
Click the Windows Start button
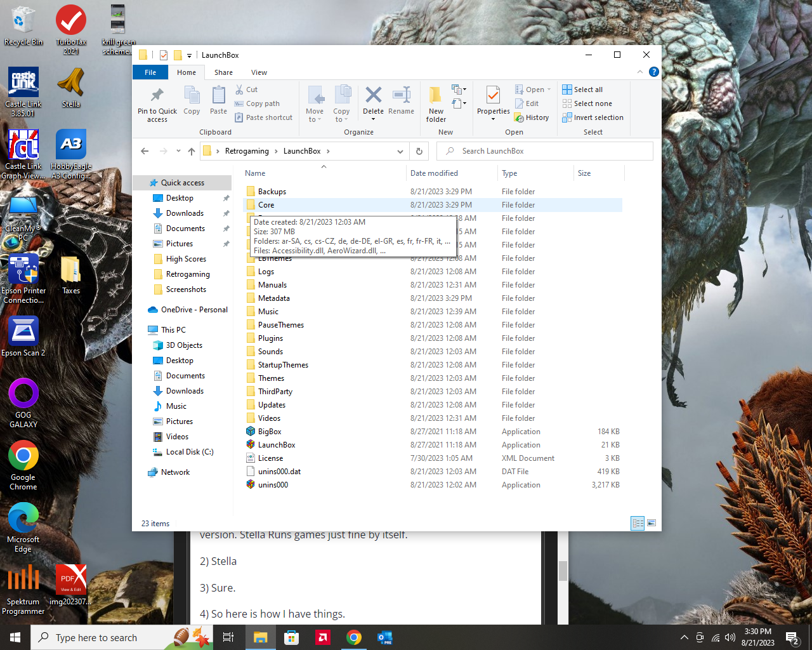(15, 637)
